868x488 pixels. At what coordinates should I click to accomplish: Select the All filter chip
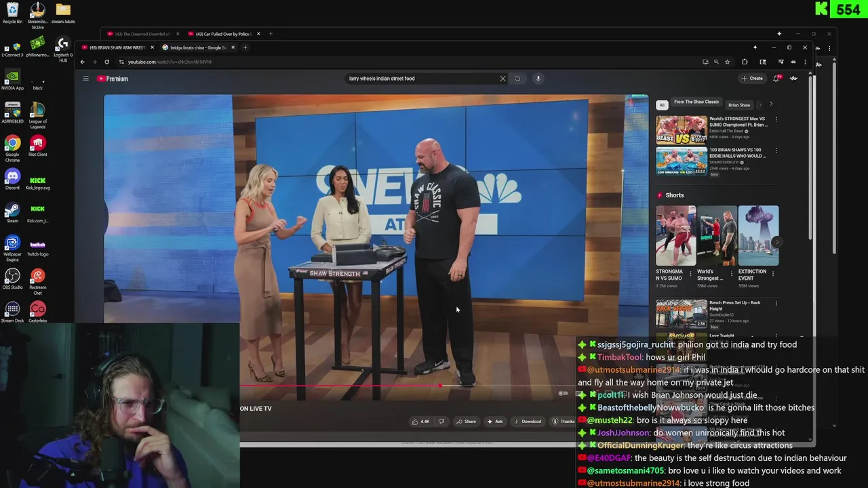click(x=662, y=105)
